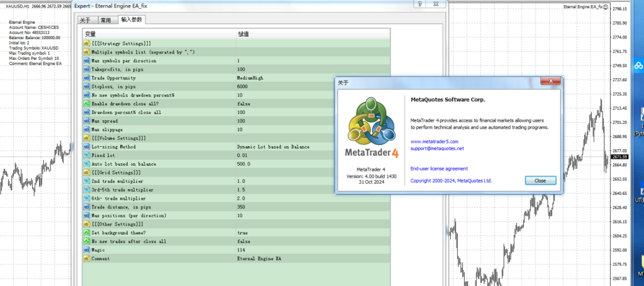The image size is (644, 286).
Task: Click icon beside Comment row
Action: 86,258
